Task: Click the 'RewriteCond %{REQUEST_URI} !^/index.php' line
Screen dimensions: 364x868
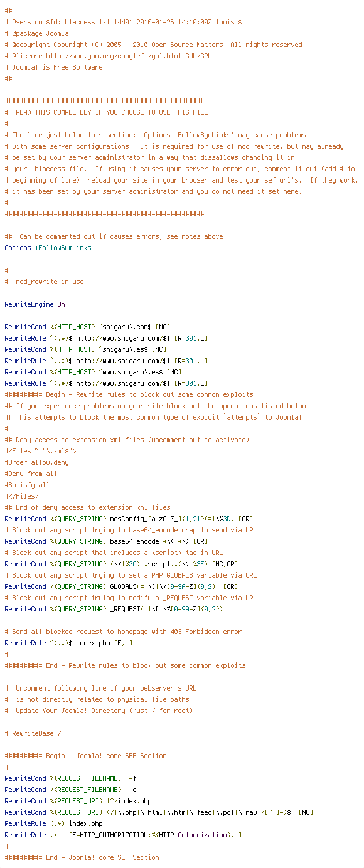Action: point(78,801)
